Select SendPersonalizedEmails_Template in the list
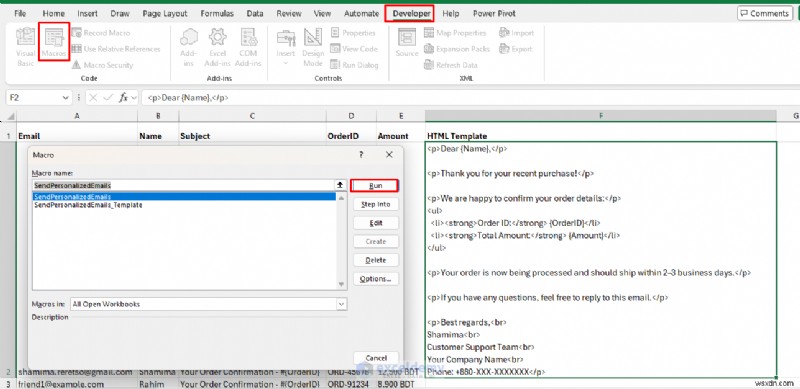800x389 pixels. click(88, 205)
